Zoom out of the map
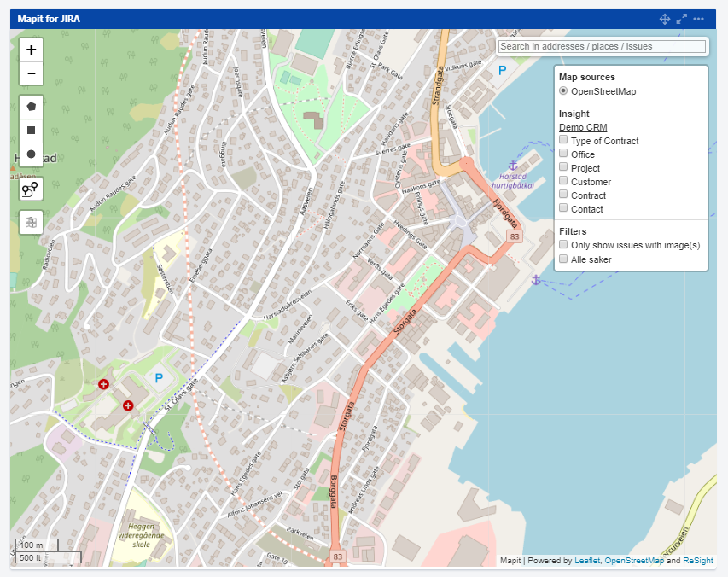 pyautogui.click(x=32, y=74)
